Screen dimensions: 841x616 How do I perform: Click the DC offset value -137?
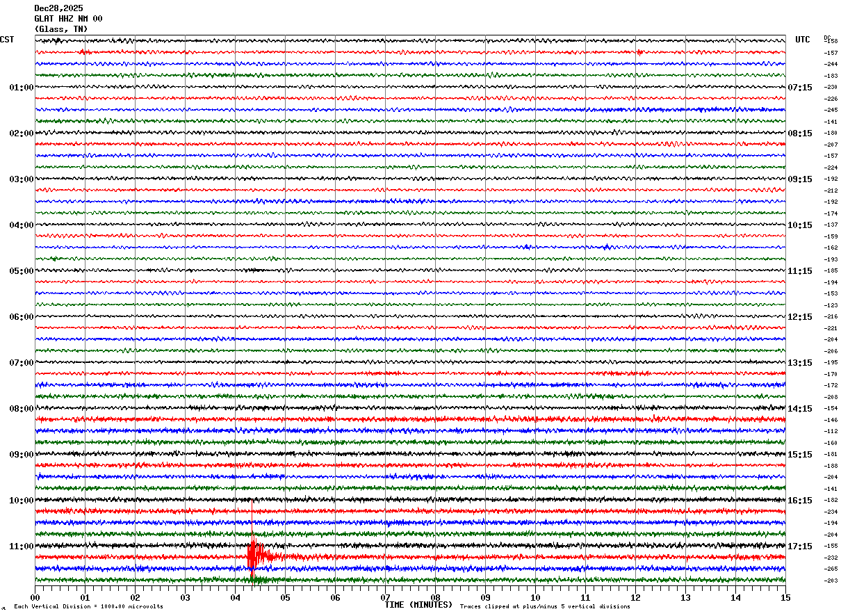(x=831, y=225)
